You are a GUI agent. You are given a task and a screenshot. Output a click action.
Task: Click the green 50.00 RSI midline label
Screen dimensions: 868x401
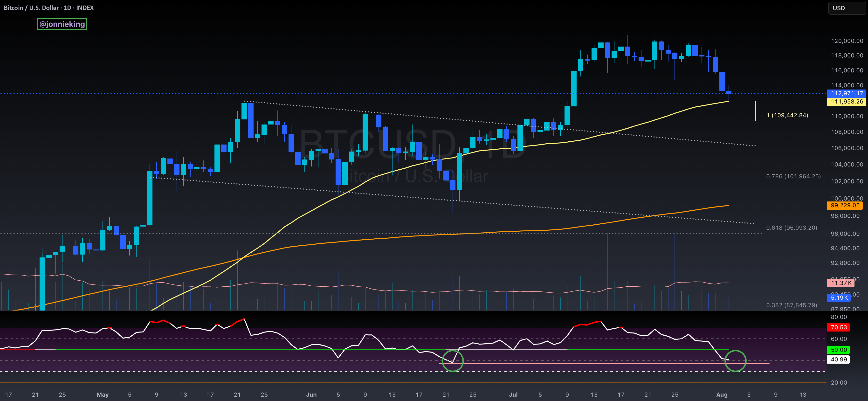tap(838, 350)
